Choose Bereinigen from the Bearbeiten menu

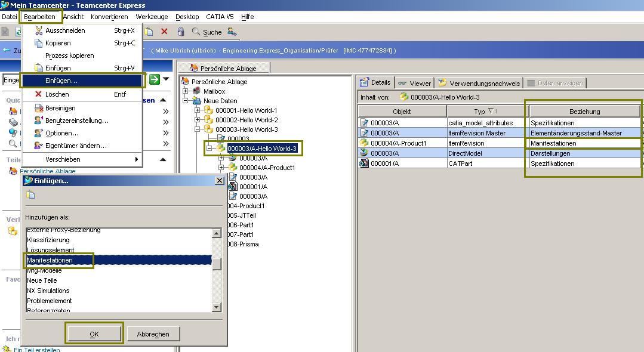(x=82, y=108)
